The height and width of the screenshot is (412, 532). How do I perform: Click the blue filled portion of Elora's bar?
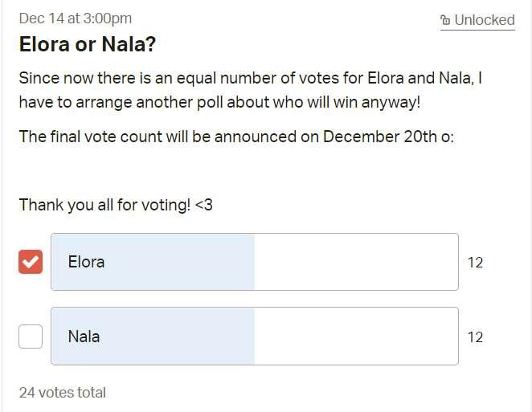pyautogui.click(x=153, y=262)
